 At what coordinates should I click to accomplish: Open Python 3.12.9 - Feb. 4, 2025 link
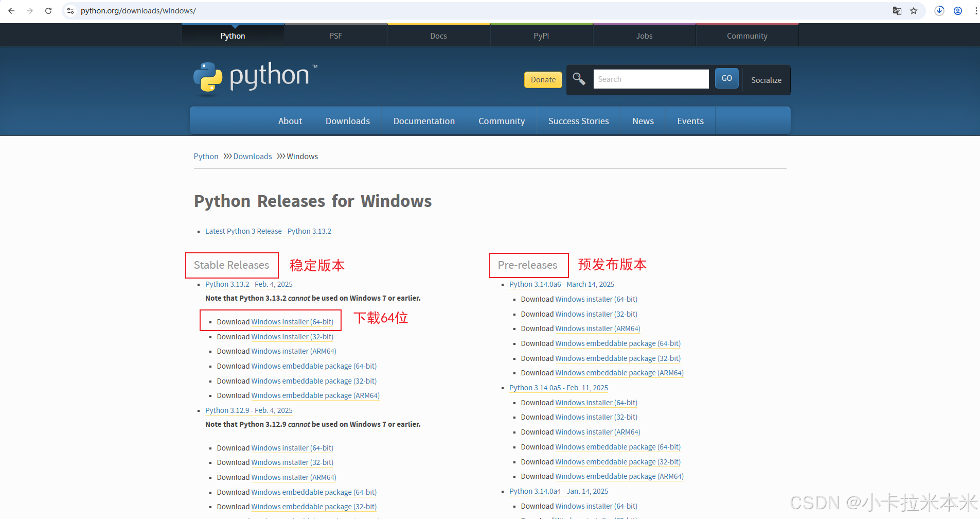(249, 410)
